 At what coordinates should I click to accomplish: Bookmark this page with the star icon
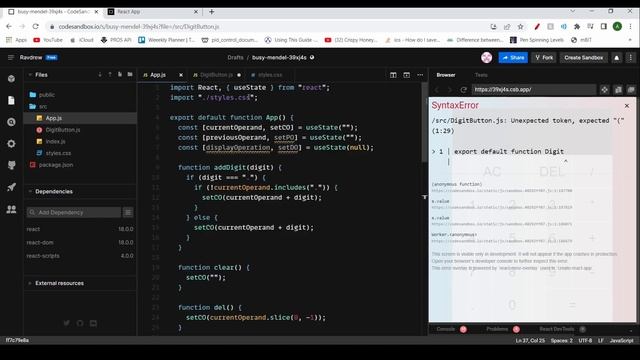click(x=520, y=27)
